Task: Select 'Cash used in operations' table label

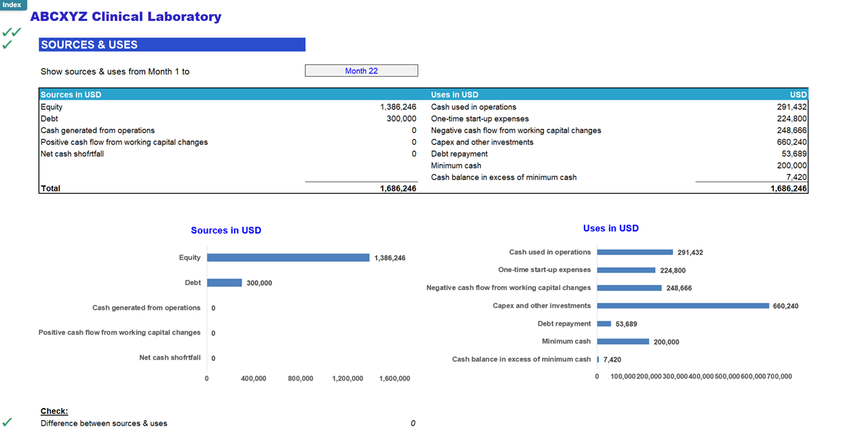Action: point(474,107)
